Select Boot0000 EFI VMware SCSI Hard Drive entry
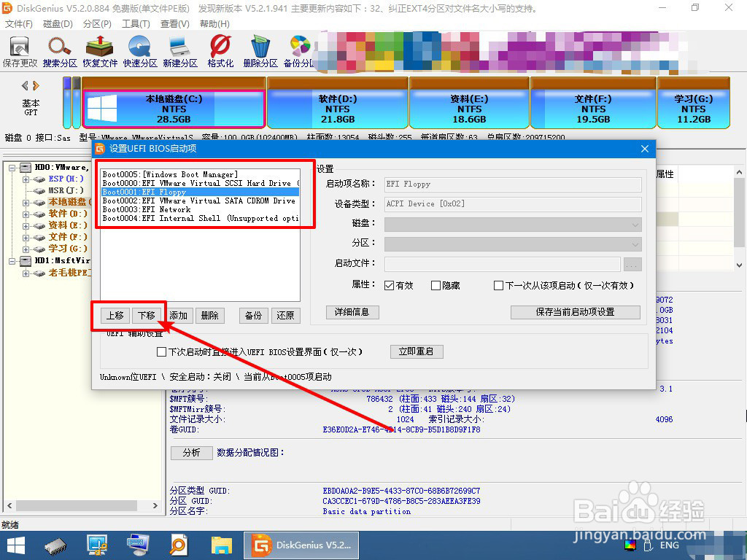Image resolution: width=747 pixels, height=560 pixels. point(201,183)
